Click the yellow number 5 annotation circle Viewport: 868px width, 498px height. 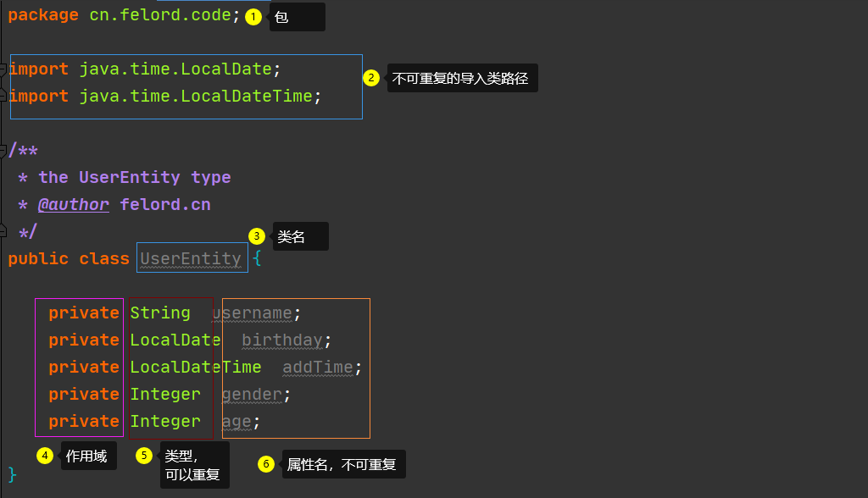144,456
